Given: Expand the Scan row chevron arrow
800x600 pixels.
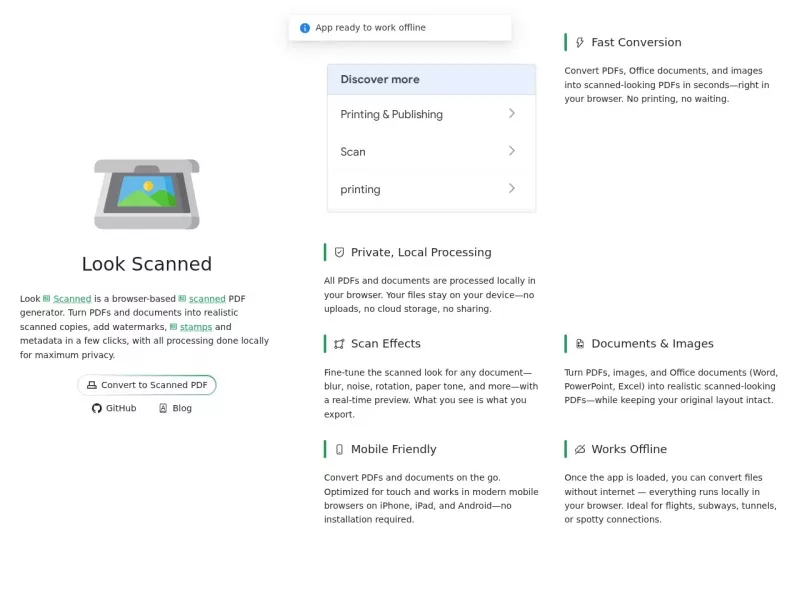Looking at the screenshot, I should 512,151.
